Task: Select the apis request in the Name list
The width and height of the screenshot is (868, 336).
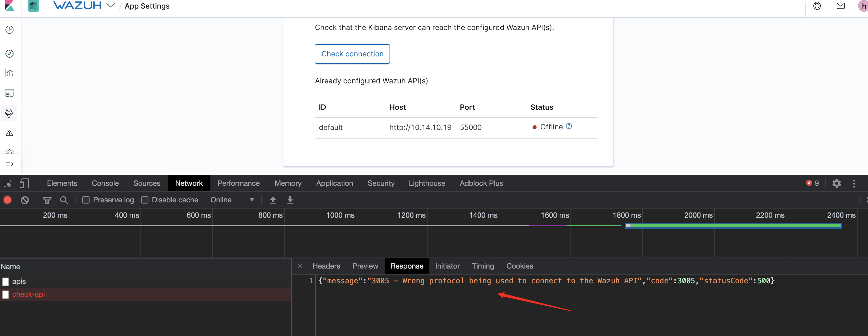Action: [19, 281]
